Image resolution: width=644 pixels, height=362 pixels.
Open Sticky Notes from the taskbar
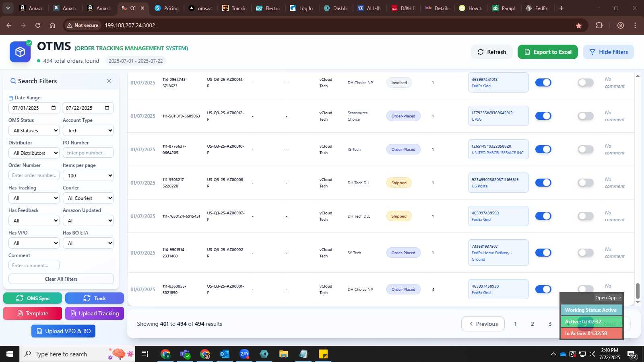coord(323,354)
